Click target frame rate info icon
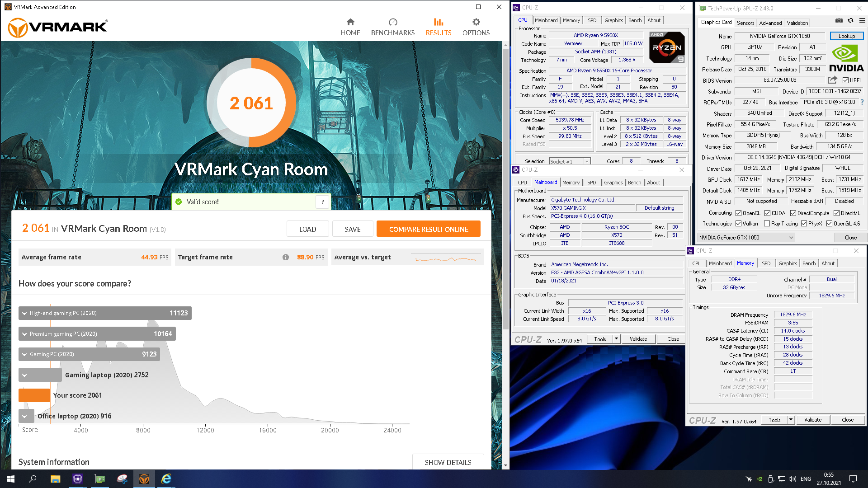Screen dimensions: 868x488 [286, 257]
